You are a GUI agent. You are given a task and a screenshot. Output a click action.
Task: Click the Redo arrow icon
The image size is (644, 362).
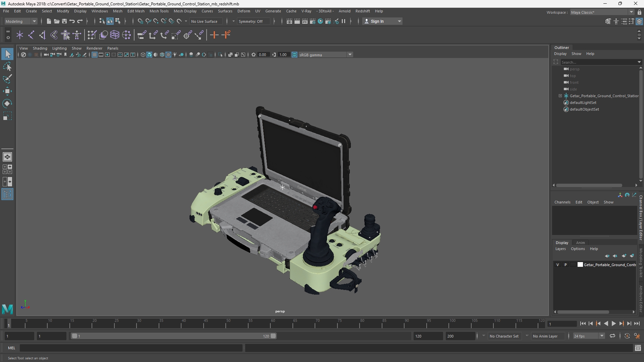coord(80,21)
